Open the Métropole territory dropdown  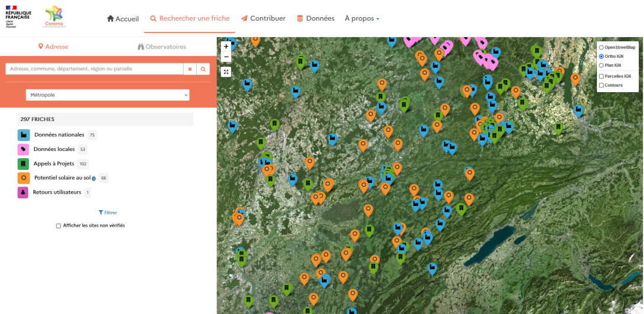point(108,94)
